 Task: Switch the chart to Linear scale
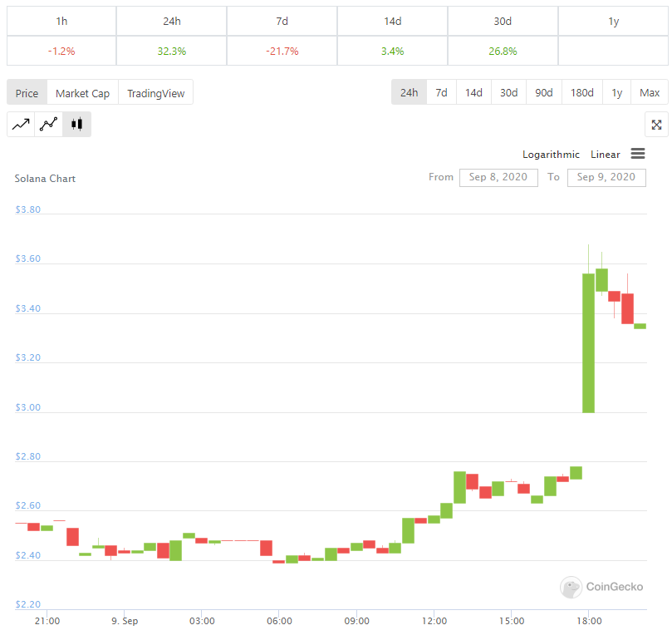[605, 155]
